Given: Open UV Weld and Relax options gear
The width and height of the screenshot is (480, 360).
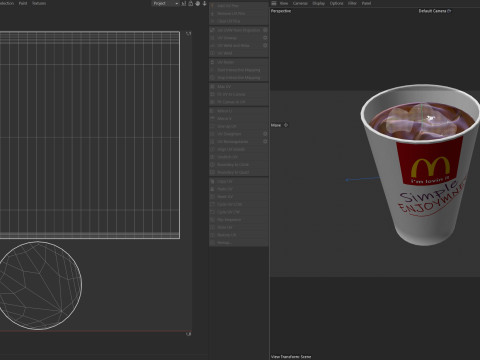Looking at the screenshot, I should [x=265, y=45].
